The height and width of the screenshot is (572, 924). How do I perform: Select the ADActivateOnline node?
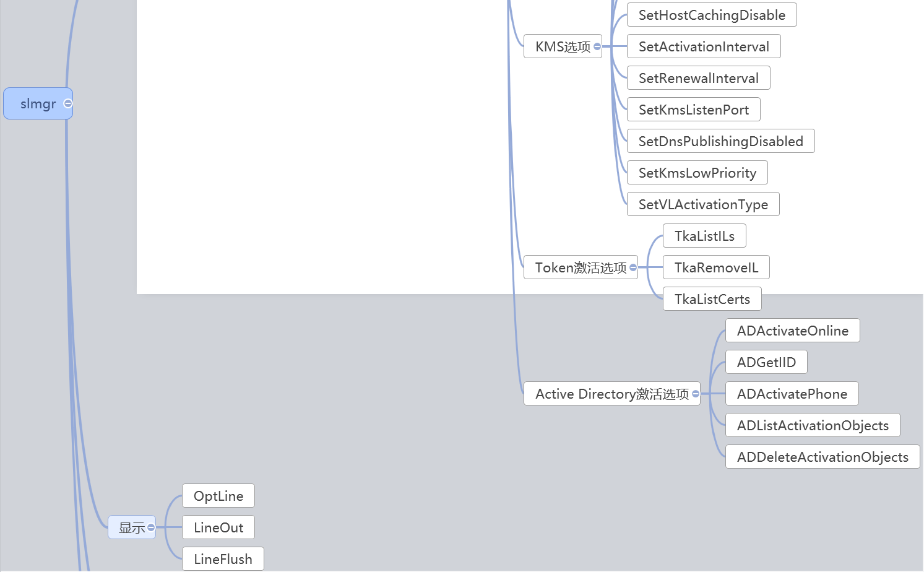(x=792, y=331)
